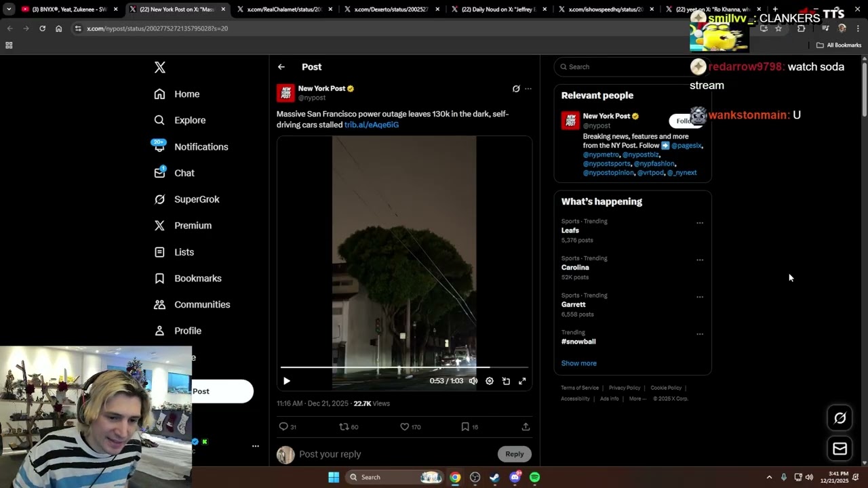The width and height of the screenshot is (868, 488).
Task: Open more options for #snowball trend
Action: click(x=700, y=334)
